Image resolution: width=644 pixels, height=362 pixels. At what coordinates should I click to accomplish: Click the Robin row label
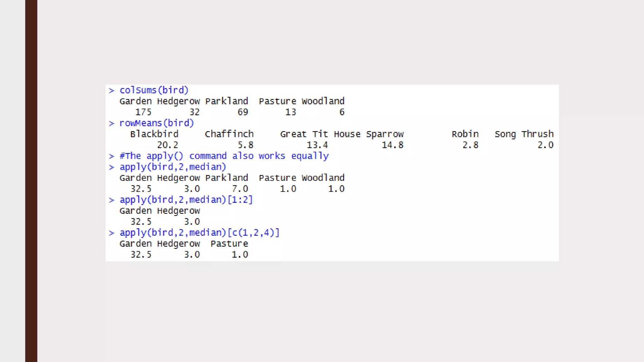(465, 134)
